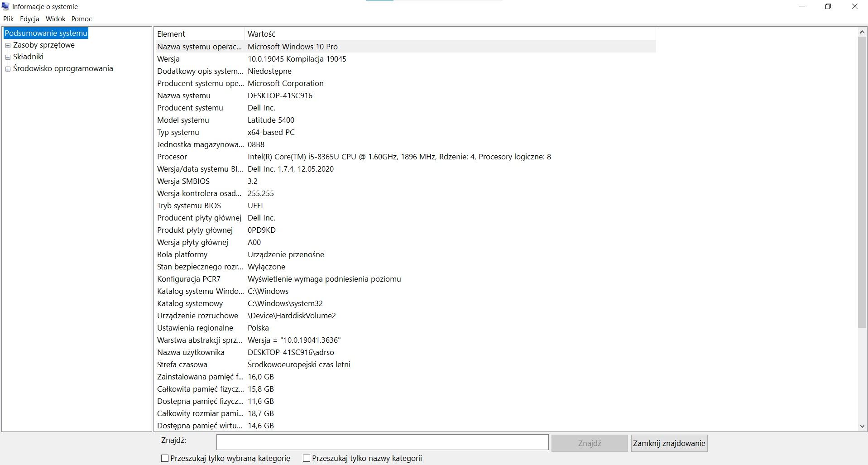Image resolution: width=868 pixels, height=465 pixels.
Task: Select the Microsoft Corporation value
Action: pos(286,83)
